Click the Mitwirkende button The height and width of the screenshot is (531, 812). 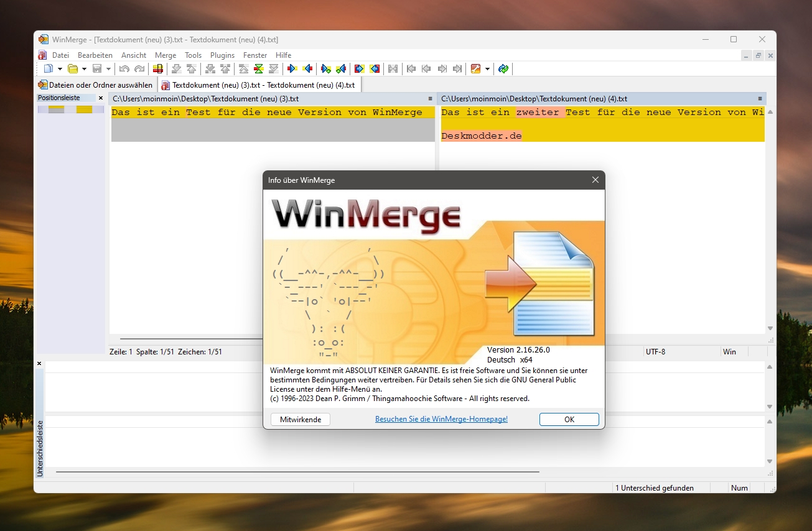click(301, 420)
